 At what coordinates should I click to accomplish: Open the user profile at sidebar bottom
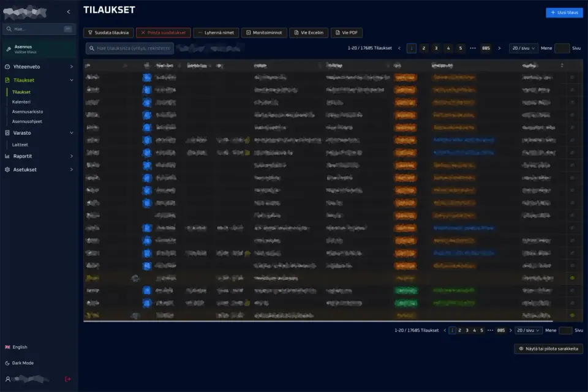tap(27, 379)
